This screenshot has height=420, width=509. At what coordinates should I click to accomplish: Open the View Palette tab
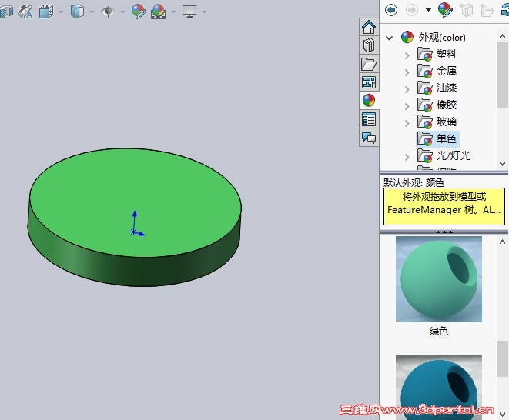tap(369, 82)
